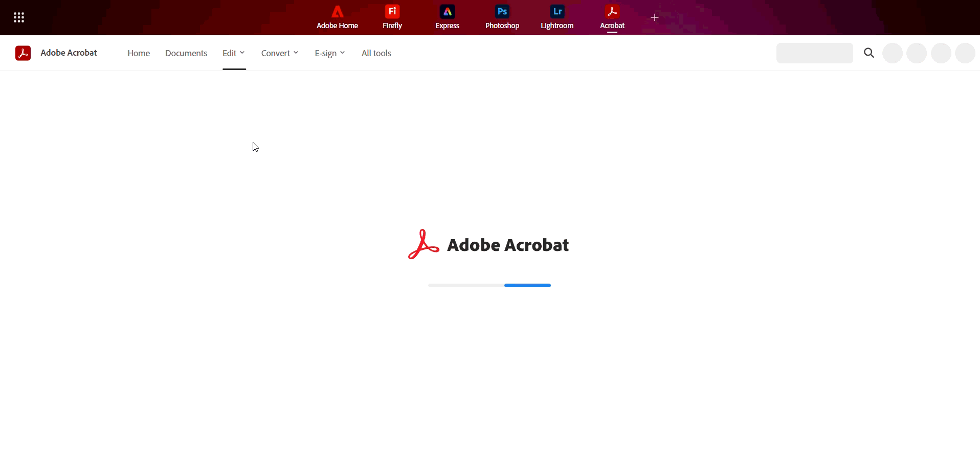
Task: Click the blue loading progress bar
Action: click(x=527, y=285)
